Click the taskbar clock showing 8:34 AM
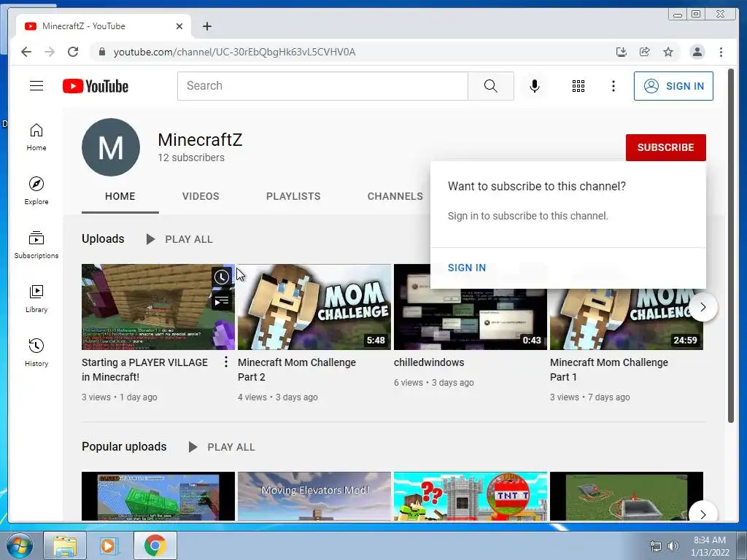 click(x=710, y=546)
